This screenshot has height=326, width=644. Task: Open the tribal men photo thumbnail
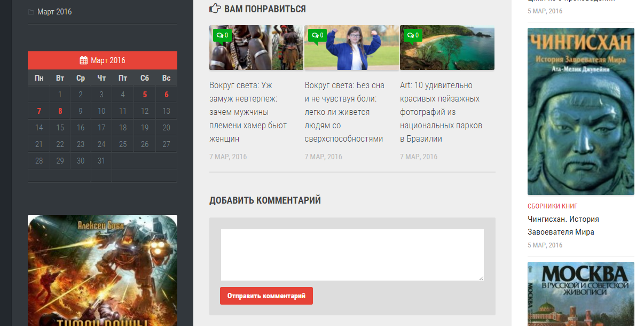(x=256, y=48)
